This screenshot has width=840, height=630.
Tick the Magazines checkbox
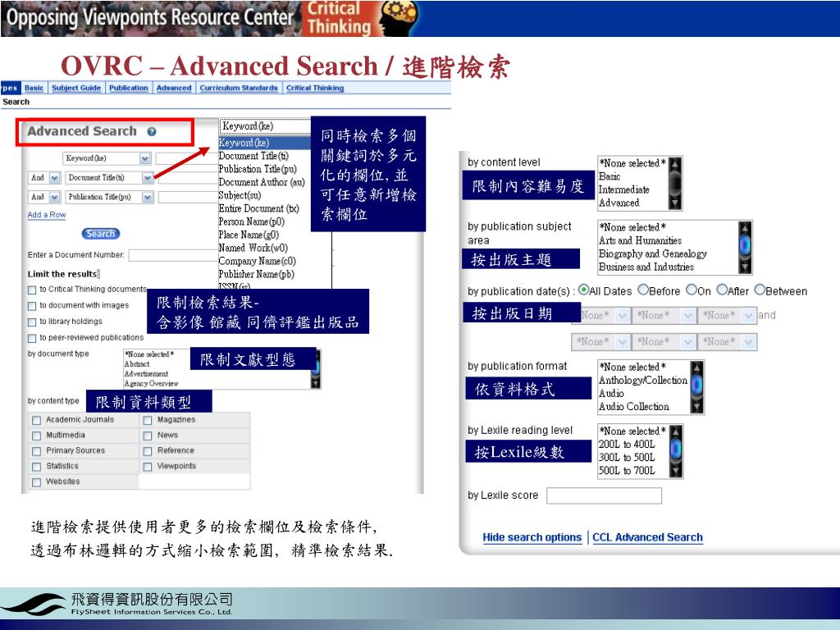point(148,420)
